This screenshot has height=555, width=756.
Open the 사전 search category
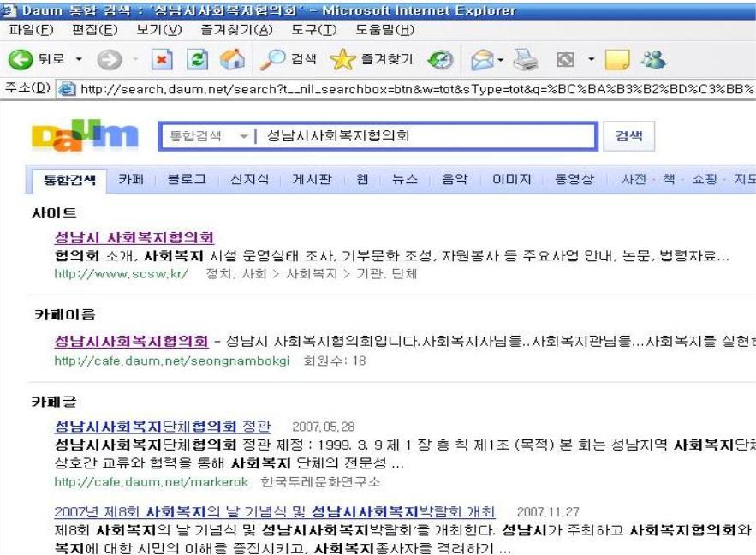634,179
